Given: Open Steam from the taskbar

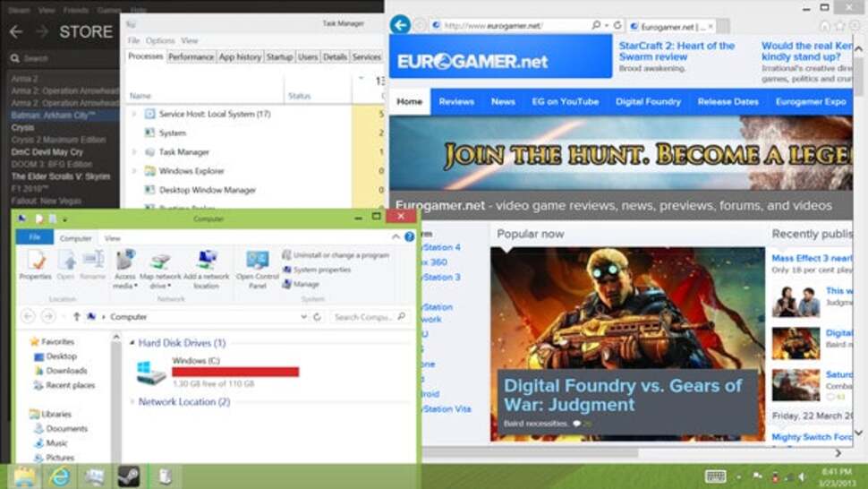Looking at the screenshot, I should tap(129, 476).
